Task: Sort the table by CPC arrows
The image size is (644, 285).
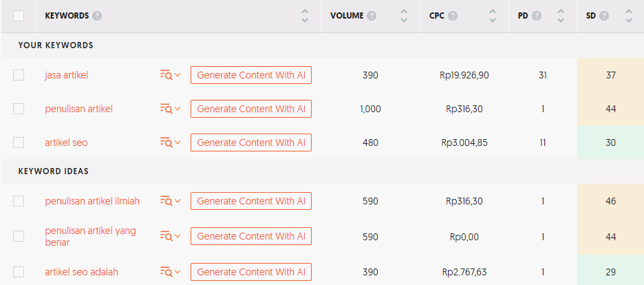Action: click(492, 16)
